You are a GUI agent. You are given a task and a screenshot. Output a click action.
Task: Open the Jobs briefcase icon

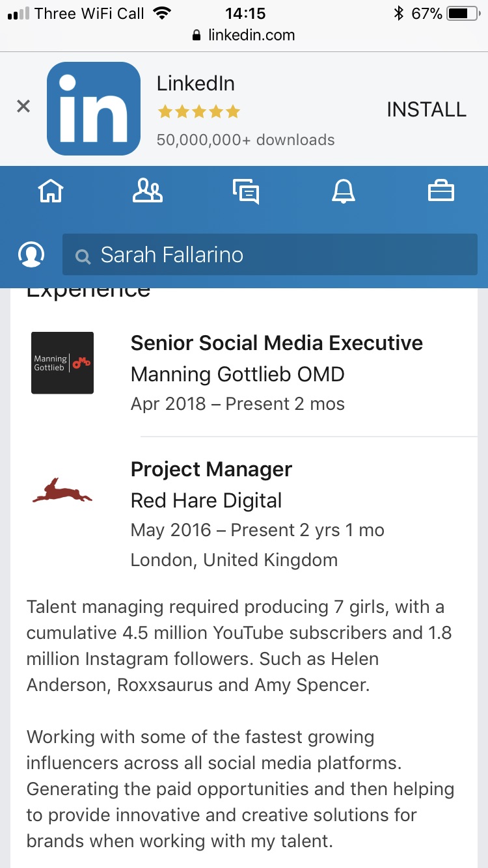(441, 191)
